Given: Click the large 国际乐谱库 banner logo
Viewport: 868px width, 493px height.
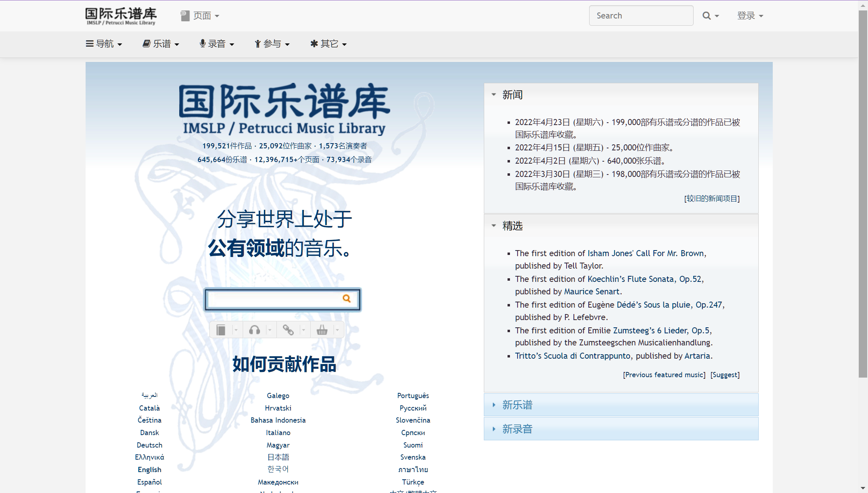Looking at the screenshot, I should [x=285, y=109].
